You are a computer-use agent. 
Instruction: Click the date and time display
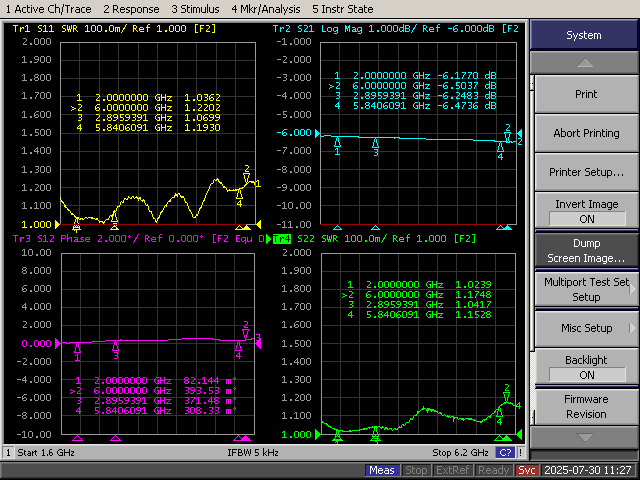point(588,470)
